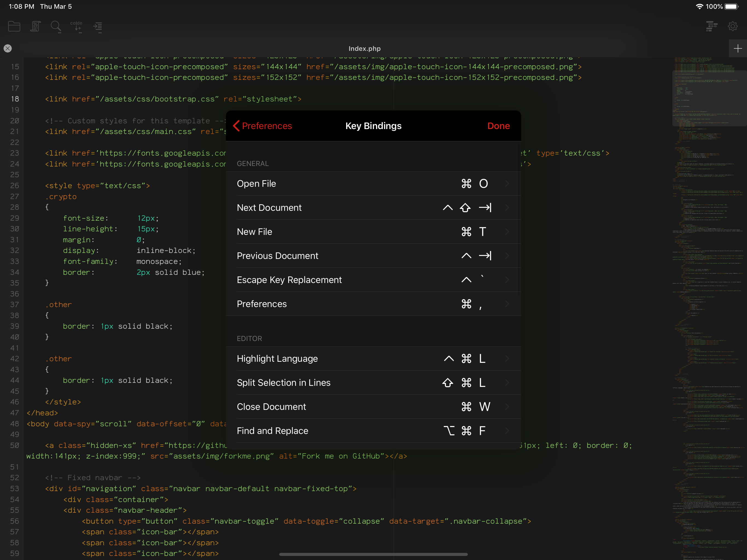Screen dimensions: 747x560
Task: Click the code snippet insert icon
Action: click(77, 26)
